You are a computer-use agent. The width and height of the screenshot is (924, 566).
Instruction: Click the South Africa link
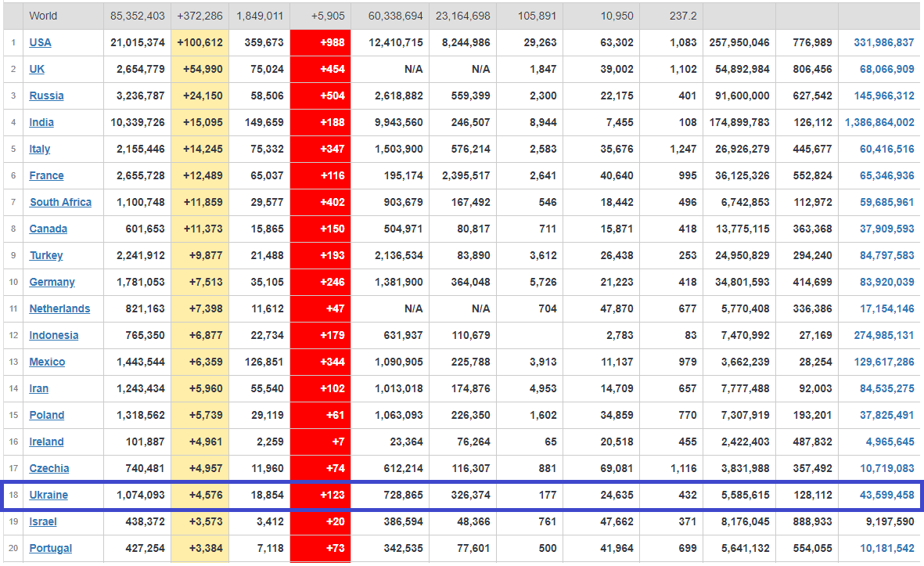click(60, 202)
